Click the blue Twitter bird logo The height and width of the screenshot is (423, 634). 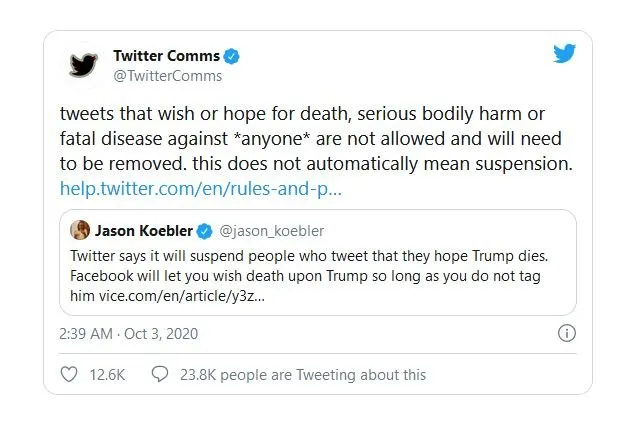[x=564, y=54]
